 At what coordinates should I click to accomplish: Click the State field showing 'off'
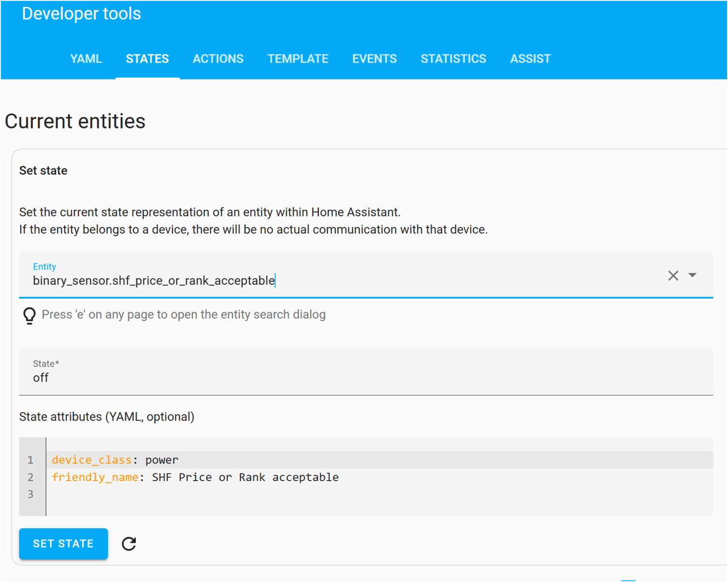[x=340, y=377]
